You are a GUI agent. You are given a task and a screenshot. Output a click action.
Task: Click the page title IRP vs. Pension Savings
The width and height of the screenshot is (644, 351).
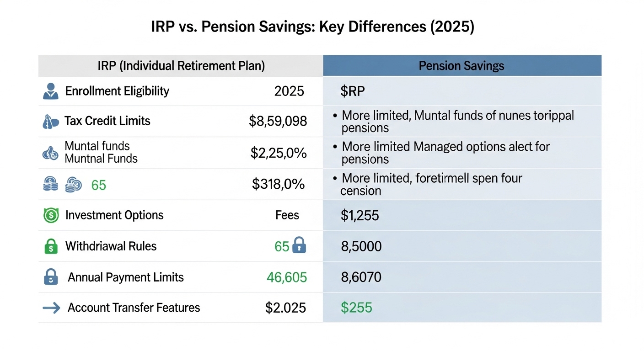coord(312,27)
